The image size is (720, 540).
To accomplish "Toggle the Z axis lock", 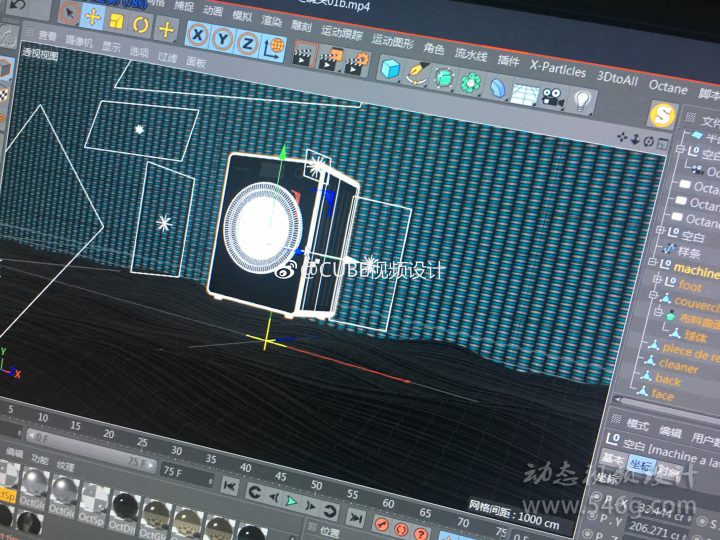I will click(x=248, y=44).
